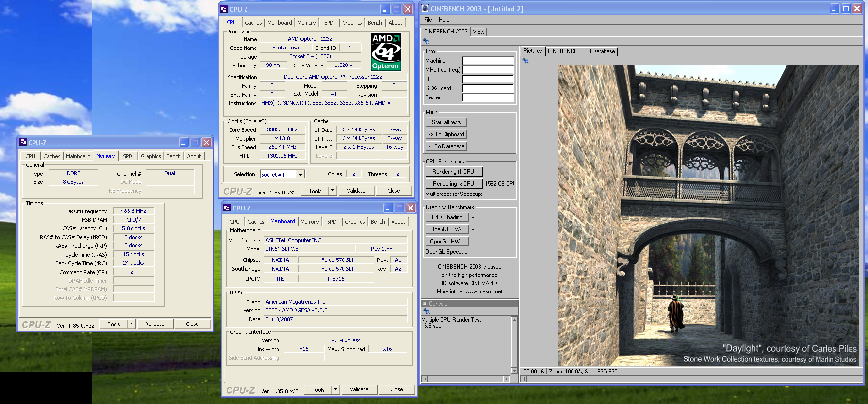Open Tools dropdown arrow in CPU-Z CPU window
868x404 pixels.
[x=333, y=191]
